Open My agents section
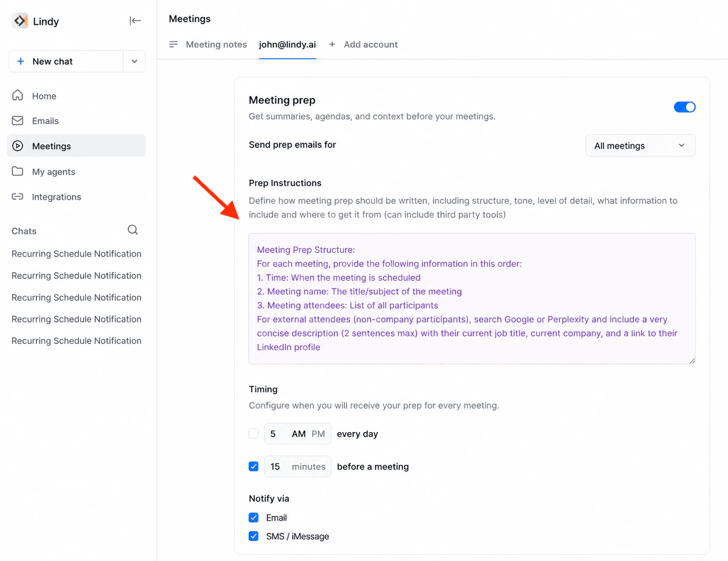The width and height of the screenshot is (728, 561). coord(76,172)
